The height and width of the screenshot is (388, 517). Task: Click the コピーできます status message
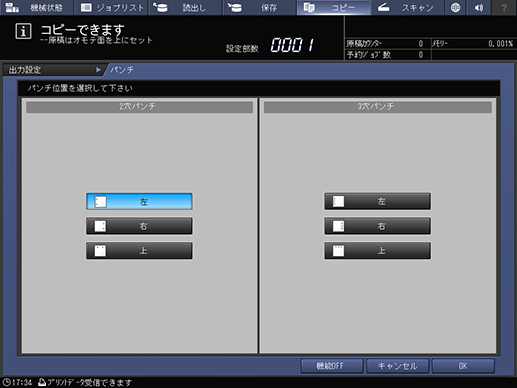[x=83, y=30]
